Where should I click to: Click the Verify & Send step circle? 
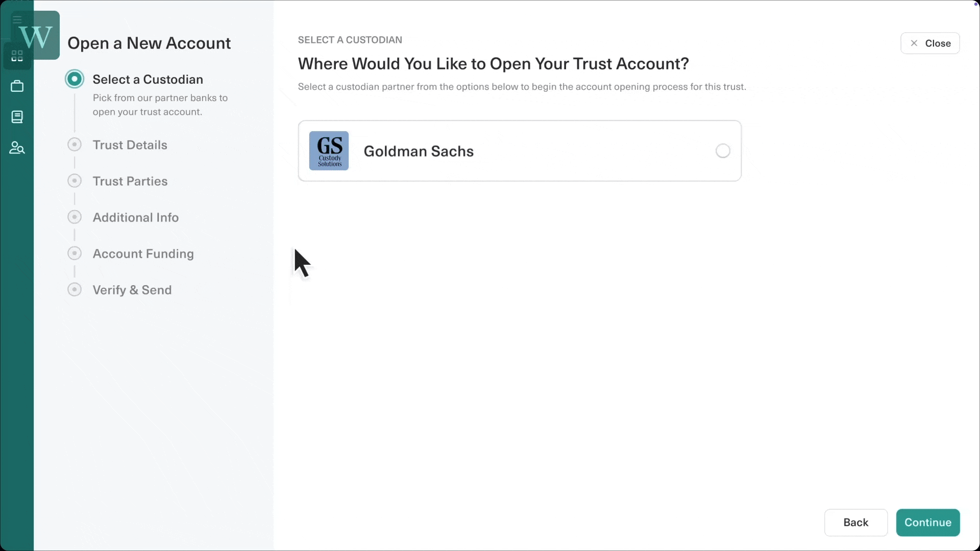click(75, 290)
